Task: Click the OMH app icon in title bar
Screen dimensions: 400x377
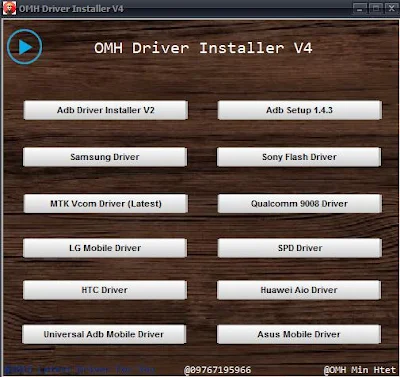Action: tap(9, 8)
